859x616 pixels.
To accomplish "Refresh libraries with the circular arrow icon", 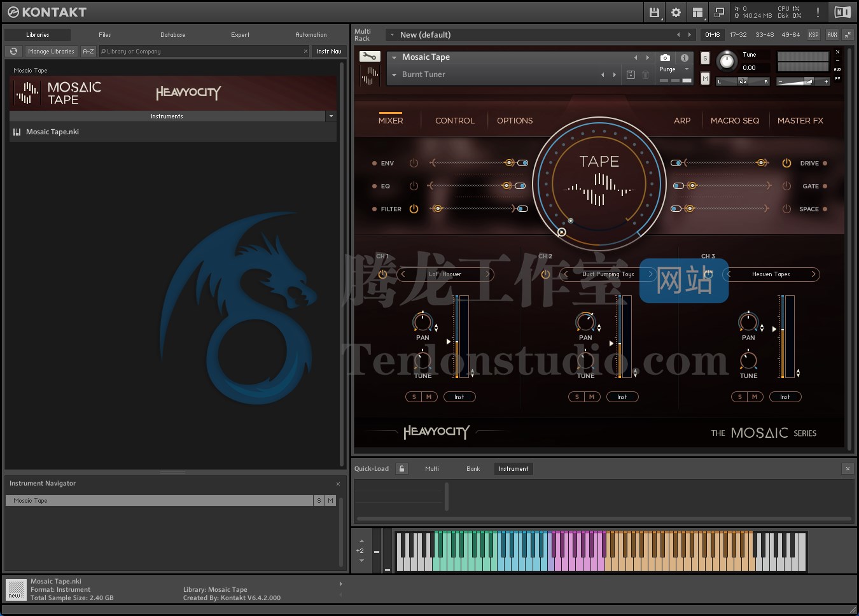I will 13,51.
